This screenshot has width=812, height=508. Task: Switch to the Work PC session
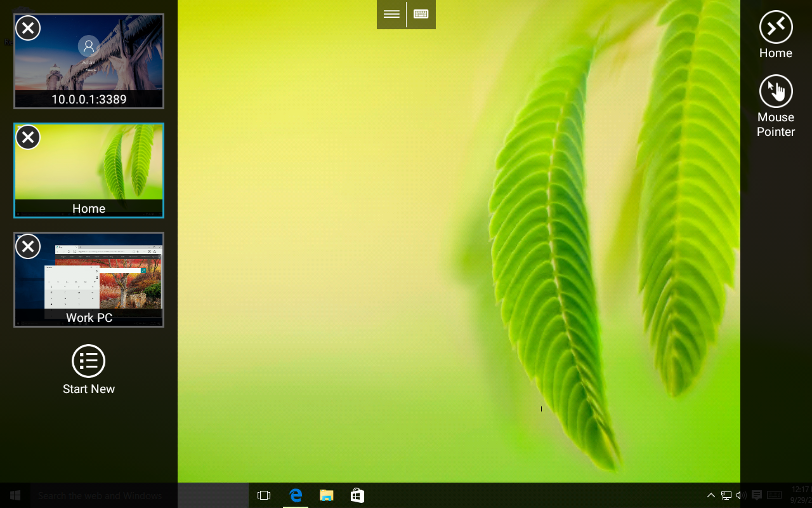88,279
